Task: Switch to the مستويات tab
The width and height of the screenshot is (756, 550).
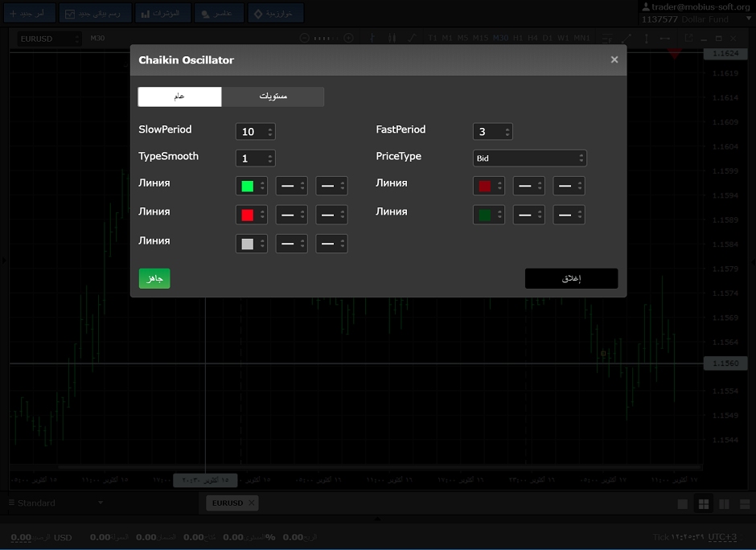Action: [x=273, y=96]
